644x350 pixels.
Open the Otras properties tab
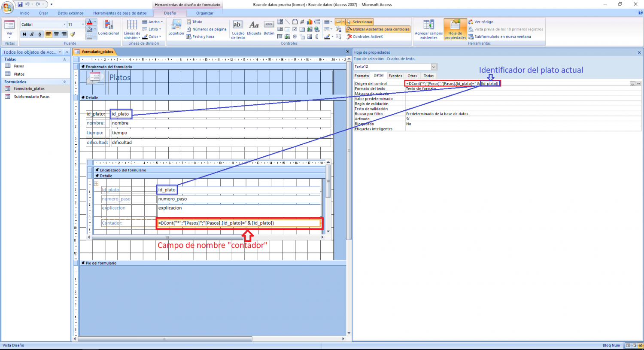pyautogui.click(x=412, y=76)
